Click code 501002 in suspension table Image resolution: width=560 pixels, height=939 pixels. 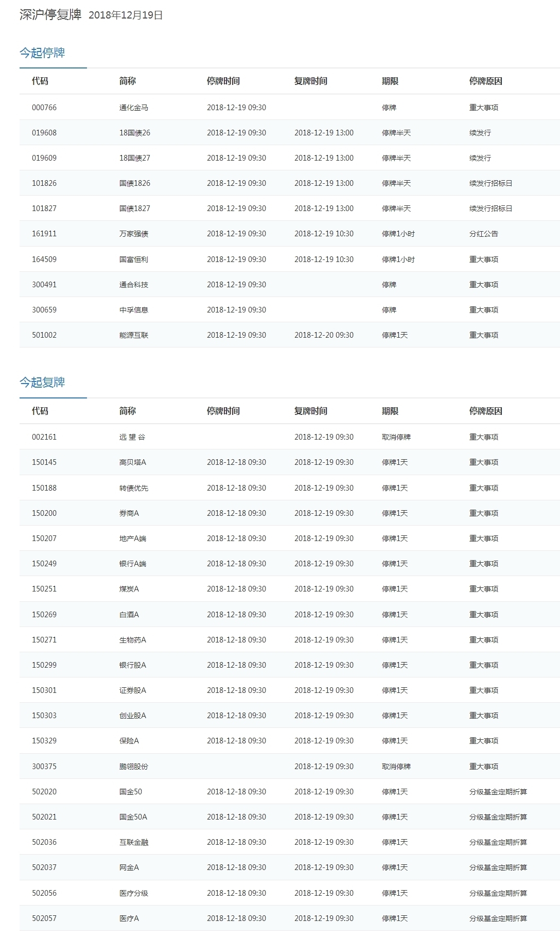pyautogui.click(x=44, y=335)
